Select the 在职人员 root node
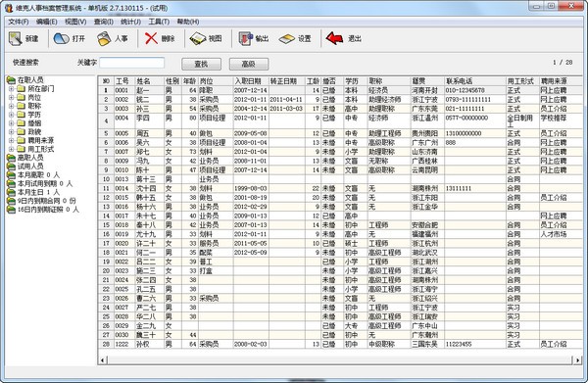The image size is (588, 383). (x=30, y=79)
